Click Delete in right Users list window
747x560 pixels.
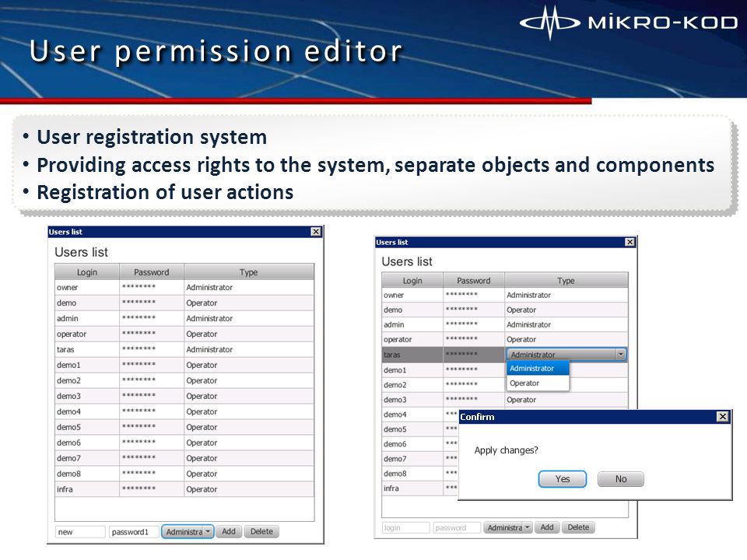click(x=578, y=527)
